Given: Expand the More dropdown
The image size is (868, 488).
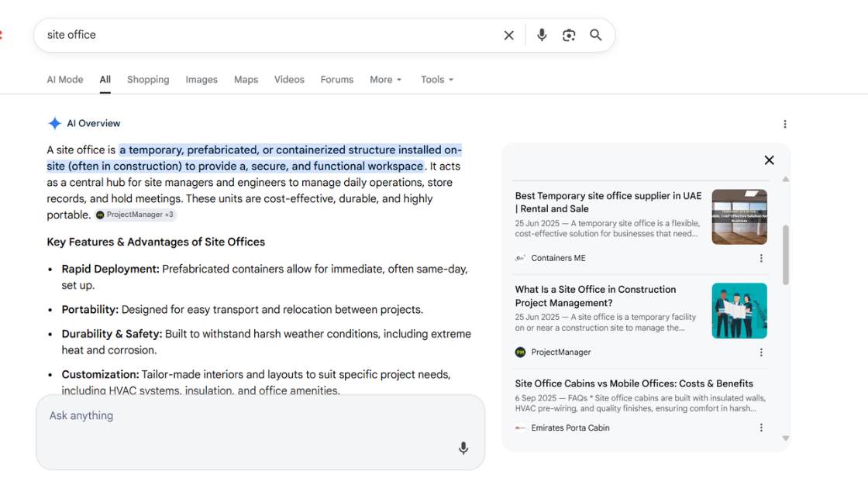Looking at the screenshot, I should (386, 80).
